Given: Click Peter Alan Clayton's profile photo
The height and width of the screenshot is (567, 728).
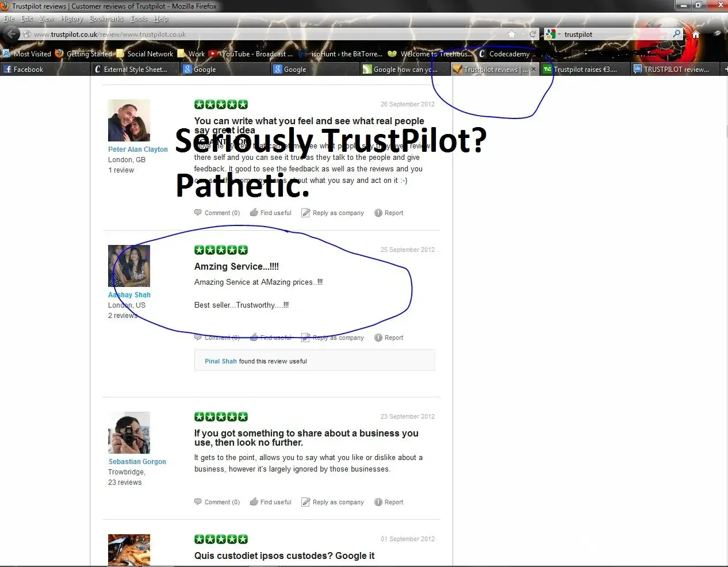Looking at the screenshot, I should [129, 121].
